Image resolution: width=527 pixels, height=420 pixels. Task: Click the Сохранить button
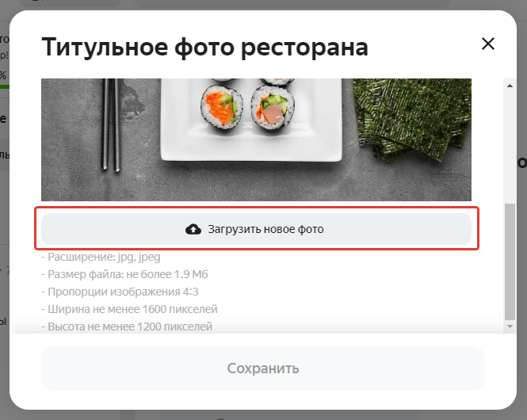(x=263, y=368)
